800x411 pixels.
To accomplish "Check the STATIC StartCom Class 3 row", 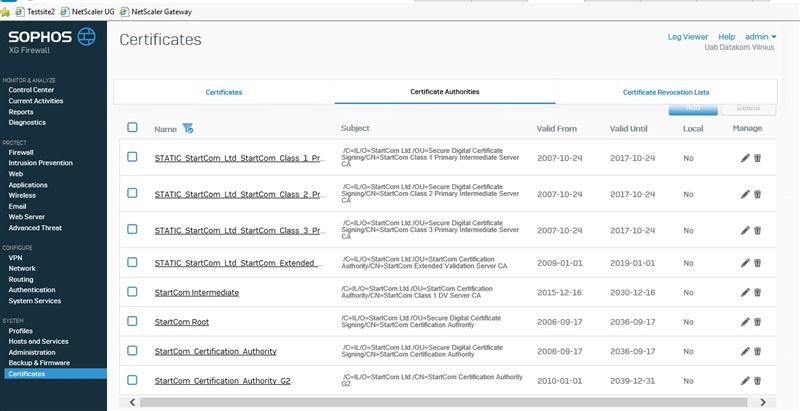I will (132, 229).
